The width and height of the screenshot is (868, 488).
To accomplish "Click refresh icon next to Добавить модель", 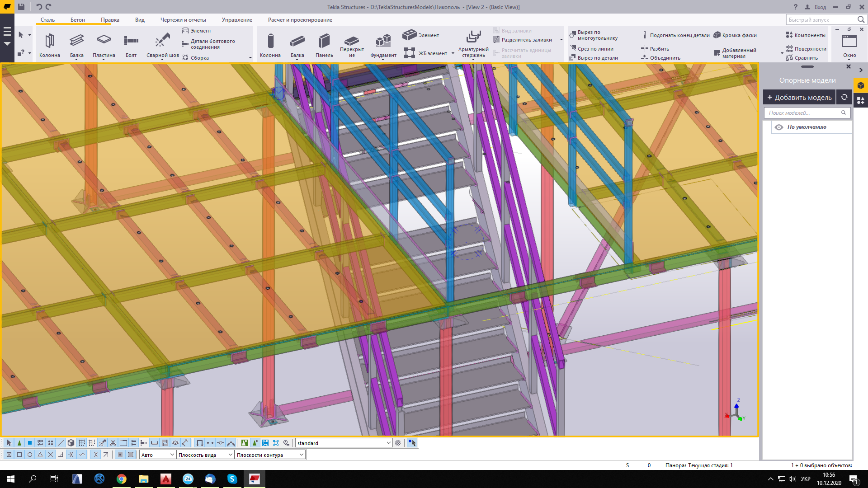I will (844, 97).
